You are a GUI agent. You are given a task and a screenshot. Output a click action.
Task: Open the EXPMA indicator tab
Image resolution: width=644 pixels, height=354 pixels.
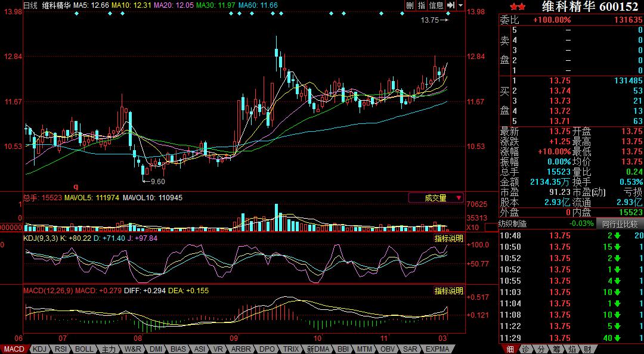tap(438, 349)
